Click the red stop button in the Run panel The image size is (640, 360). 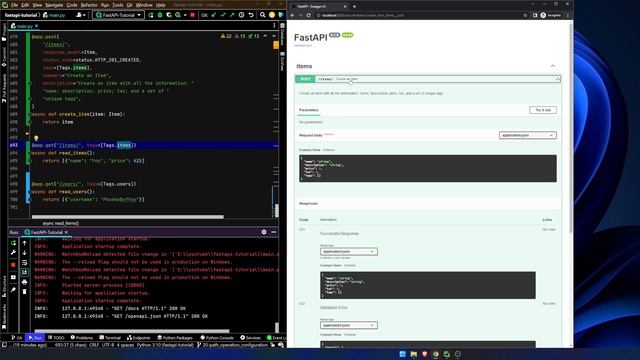pos(13,265)
